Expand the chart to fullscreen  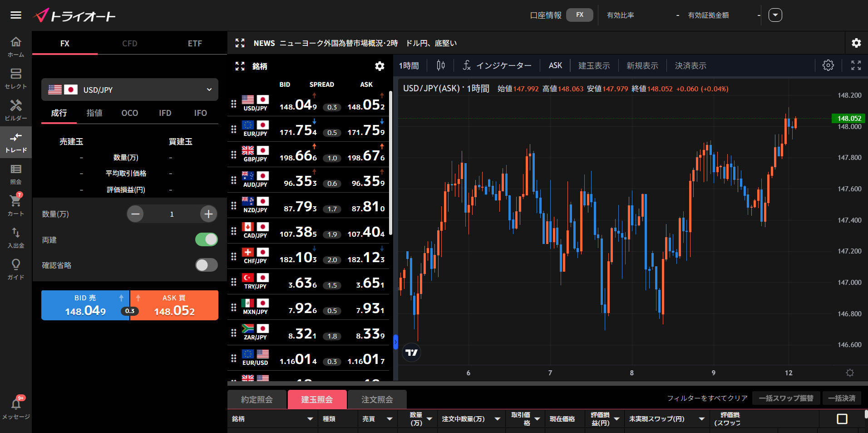856,65
